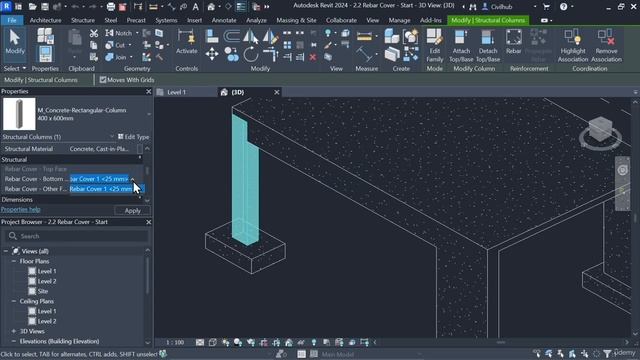Open the Open file folder icon
640x360 pixels.
tap(33, 7)
